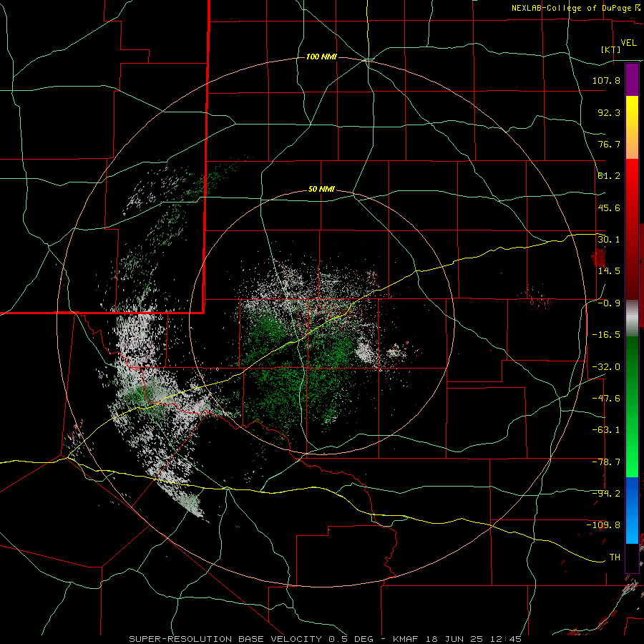644x644 pixels.
Task: Click the VEL legend heading
Action: point(629,43)
